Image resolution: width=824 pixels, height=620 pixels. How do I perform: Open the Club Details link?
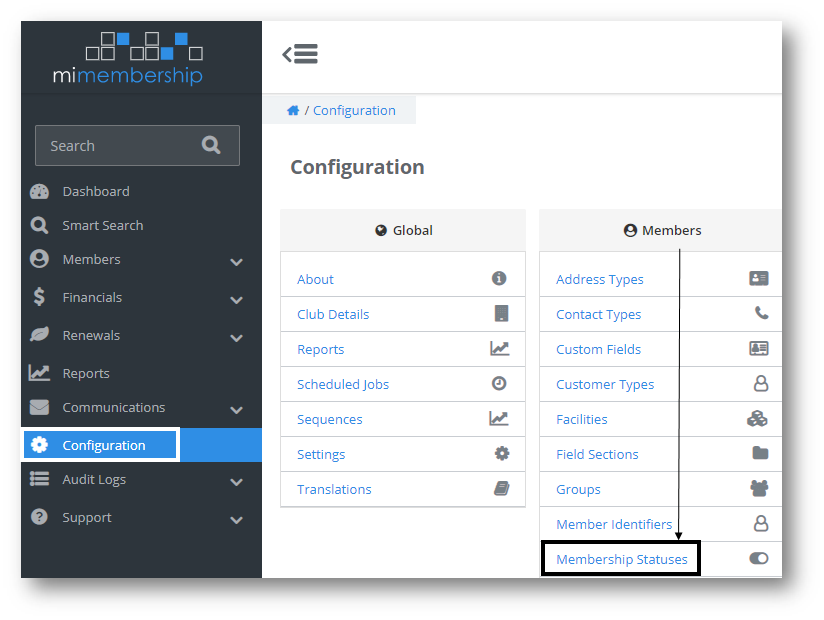[x=332, y=314]
